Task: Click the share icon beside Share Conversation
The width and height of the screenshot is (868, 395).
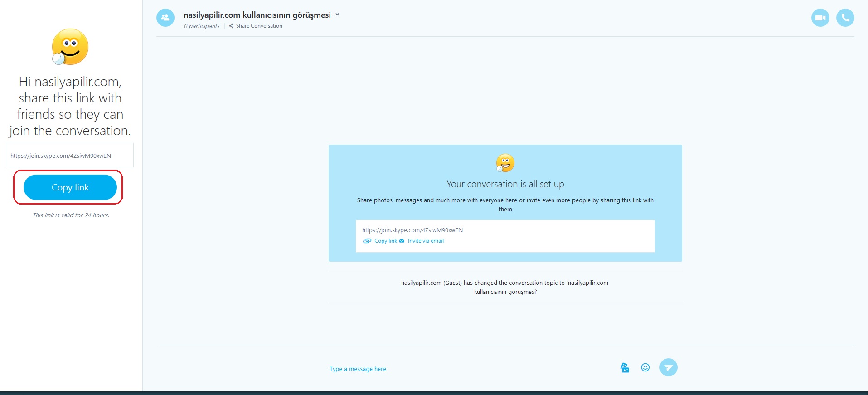Action: [231, 26]
